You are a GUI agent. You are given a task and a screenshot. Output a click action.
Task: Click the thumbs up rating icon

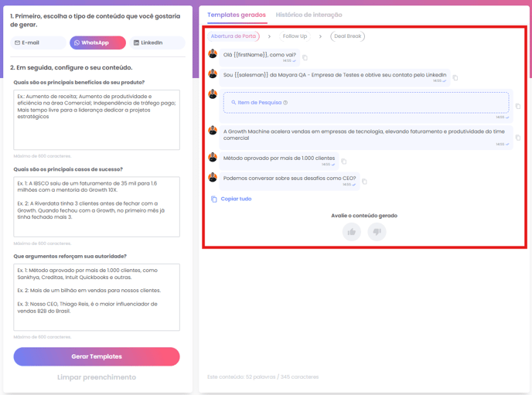pos(352,232)
